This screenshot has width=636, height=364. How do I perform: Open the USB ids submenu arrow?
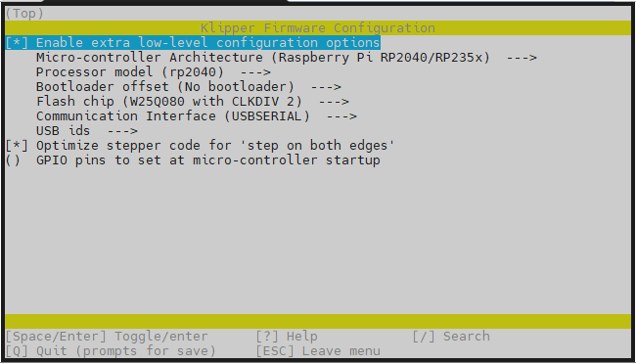(122, 131)
